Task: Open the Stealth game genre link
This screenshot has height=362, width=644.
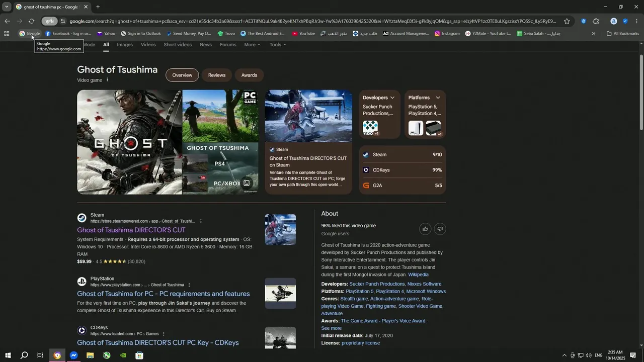Action: click(x=354, y=299)
